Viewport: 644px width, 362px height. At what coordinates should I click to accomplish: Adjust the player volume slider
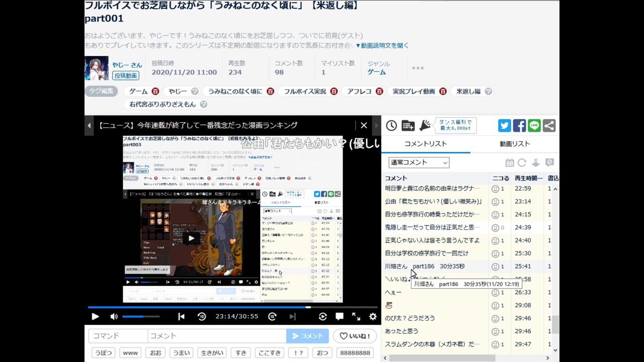141,316
